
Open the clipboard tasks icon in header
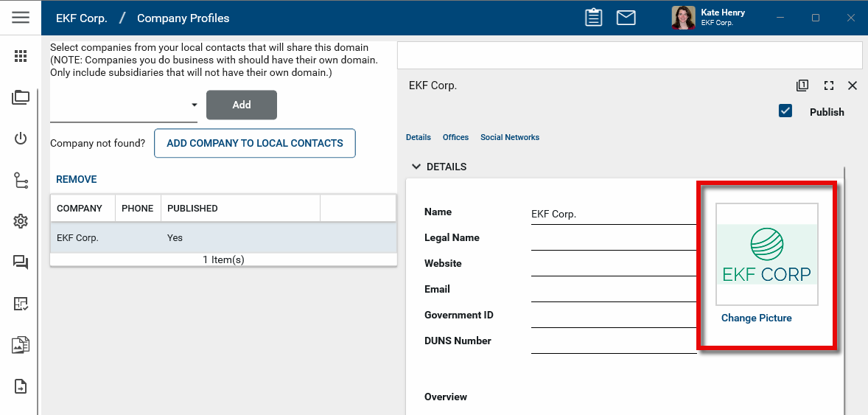(x=593, y=18)
